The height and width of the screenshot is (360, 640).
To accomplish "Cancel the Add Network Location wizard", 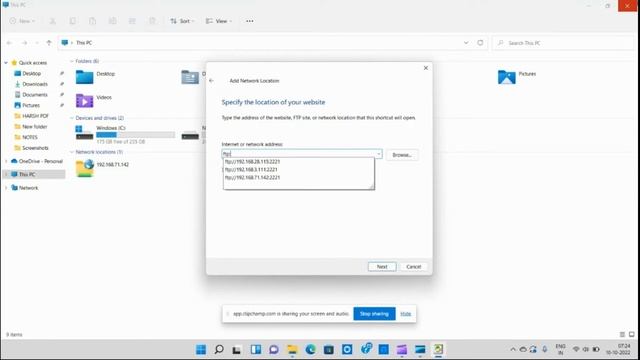I will [x=413, y=267].
